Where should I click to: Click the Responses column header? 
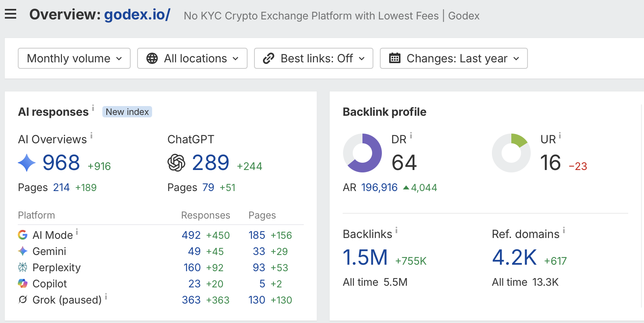coord(205,215)
